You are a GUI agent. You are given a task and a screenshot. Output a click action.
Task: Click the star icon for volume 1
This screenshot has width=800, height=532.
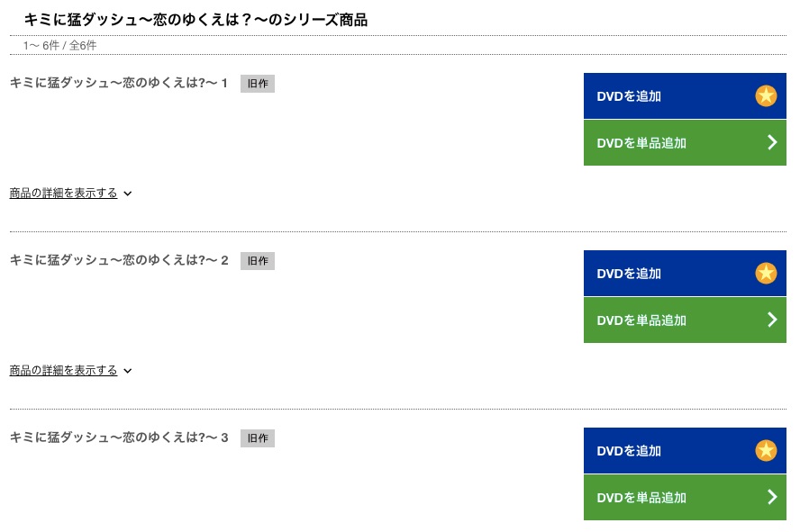[x=766, y=95]
